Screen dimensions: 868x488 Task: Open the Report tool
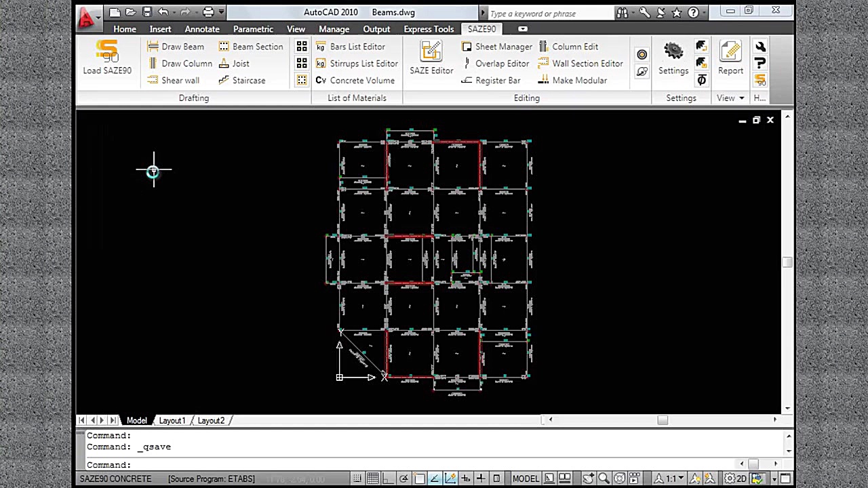pos(730,58)
